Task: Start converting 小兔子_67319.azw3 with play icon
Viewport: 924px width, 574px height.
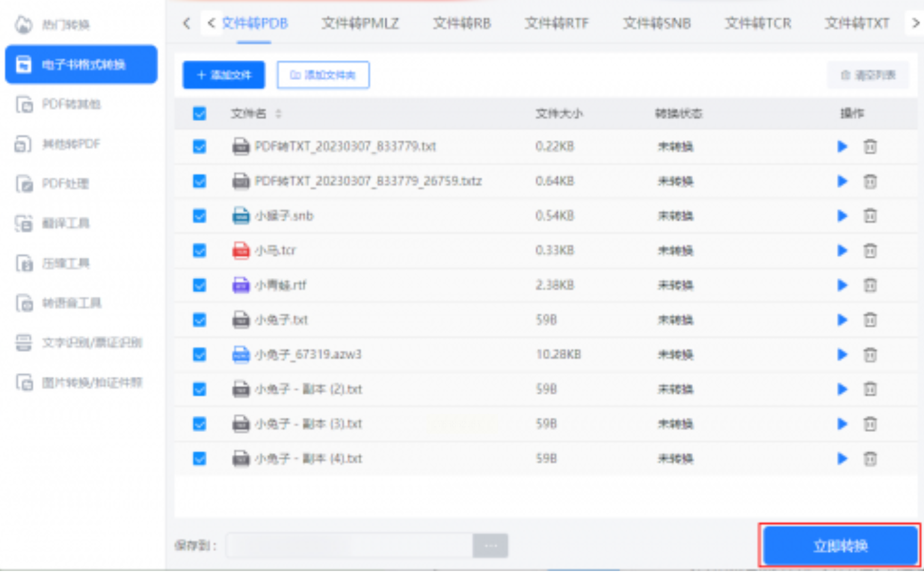Action: coord(842,354)
